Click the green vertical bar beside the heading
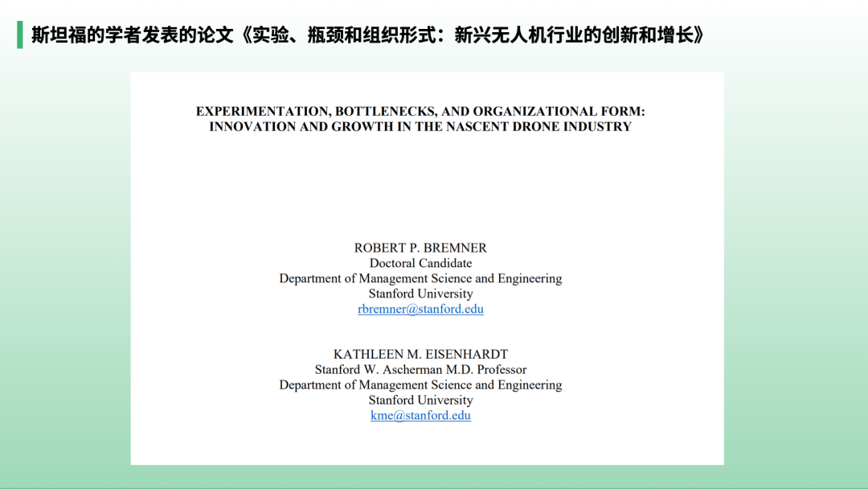Image resolution: width=868 pixels, height=489 pixels. tap(19, 35)
